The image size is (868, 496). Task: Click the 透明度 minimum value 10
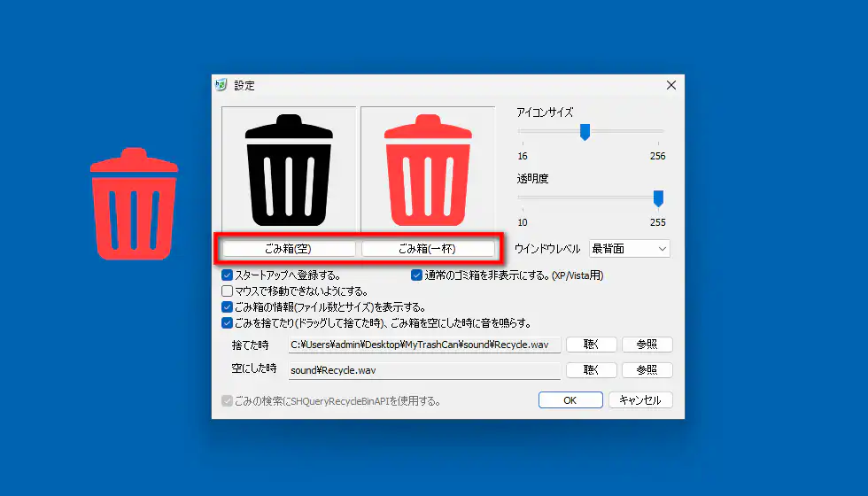(x=523, y=222)
